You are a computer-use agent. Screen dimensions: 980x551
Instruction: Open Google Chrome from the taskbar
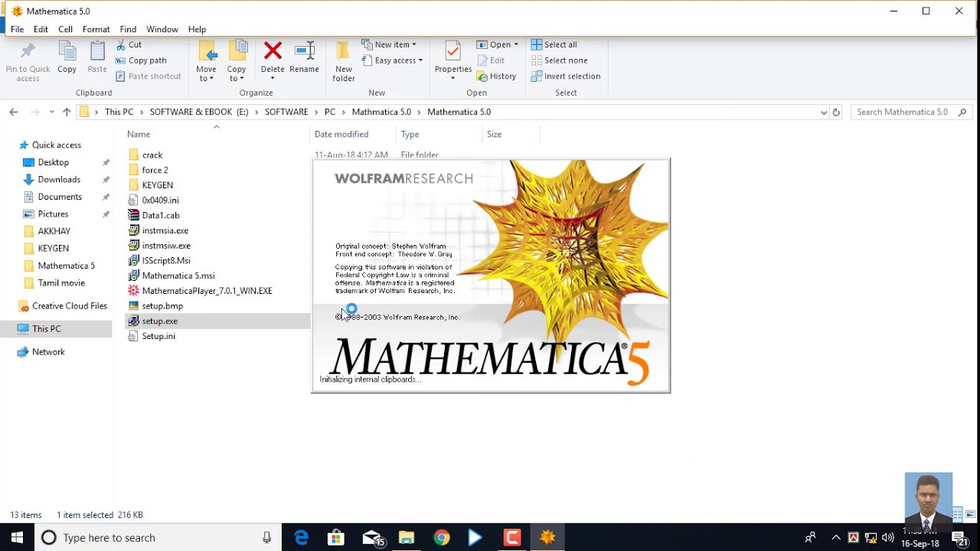442,538
